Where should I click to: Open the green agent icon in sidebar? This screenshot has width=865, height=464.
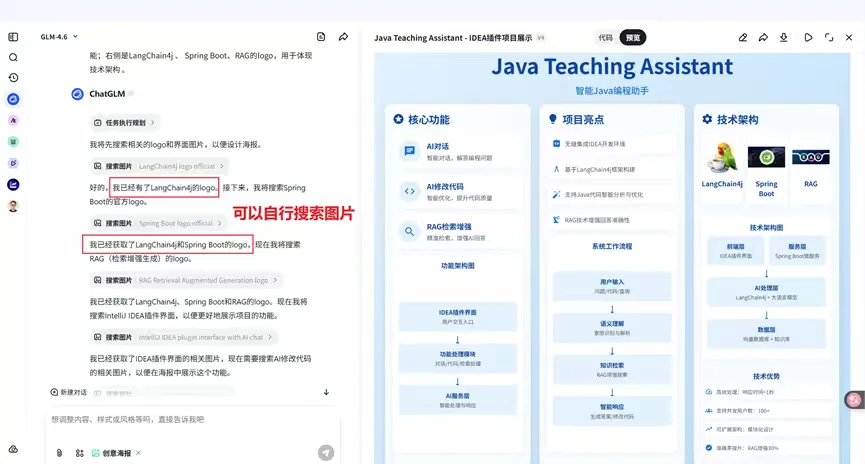(13, 142)
